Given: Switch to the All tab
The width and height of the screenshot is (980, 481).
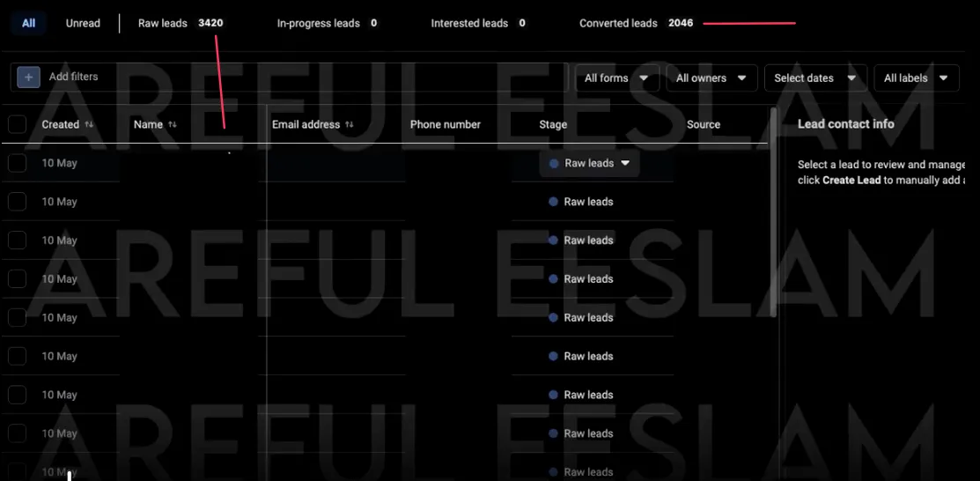Looking at the screenshot, I should [29, 23].
